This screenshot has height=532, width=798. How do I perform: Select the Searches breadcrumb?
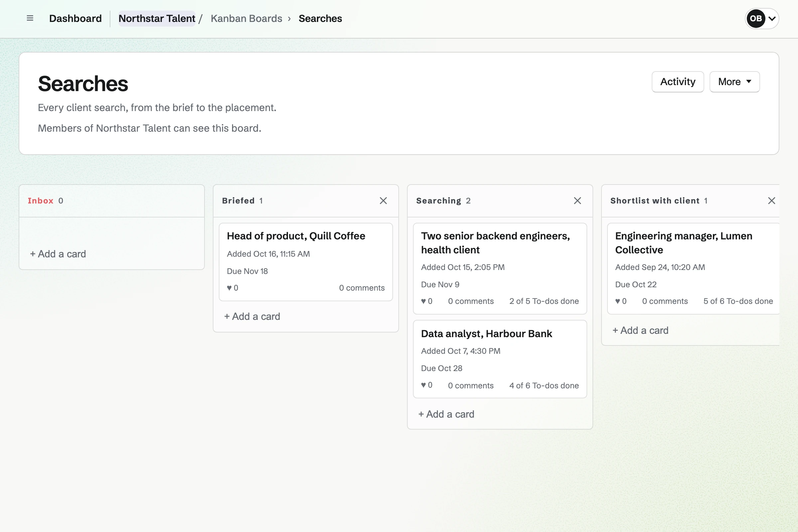(320, 18)
